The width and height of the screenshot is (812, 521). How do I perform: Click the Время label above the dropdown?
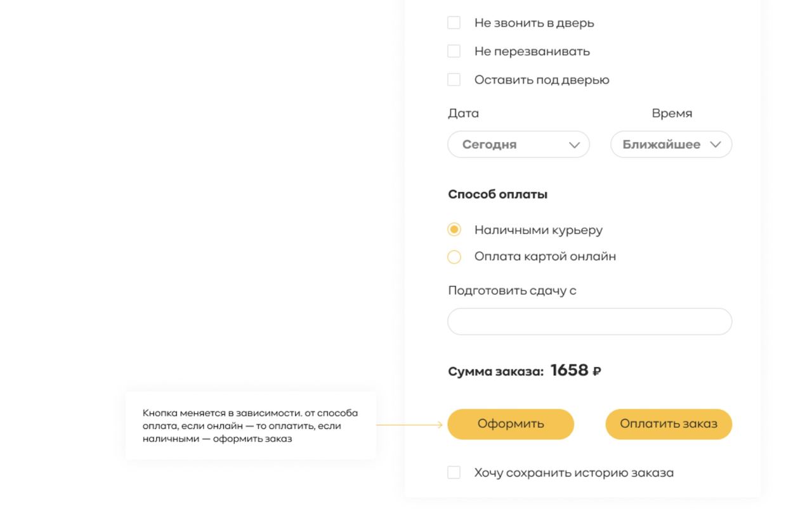[x=672, y=113]
